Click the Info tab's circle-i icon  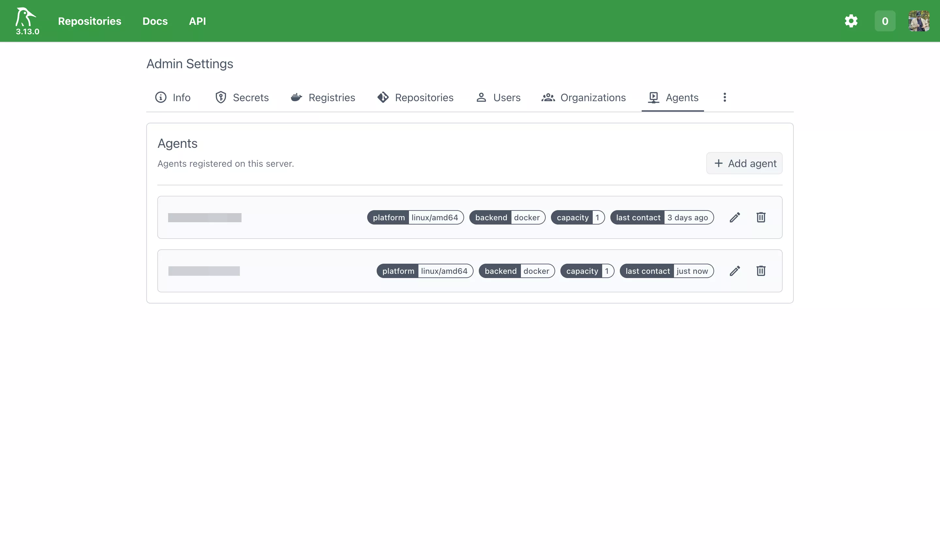click(x=161, y=97)
